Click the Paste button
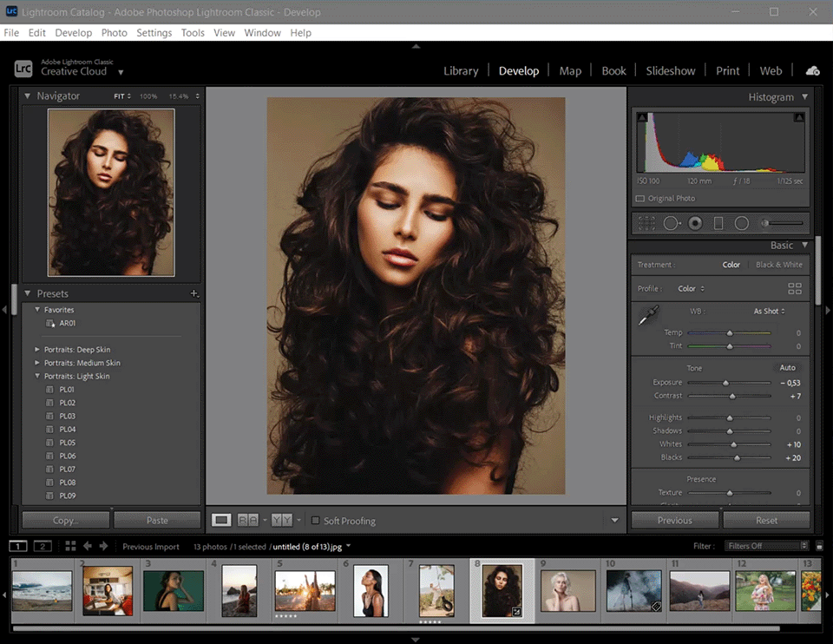This screenshot has width=833, height=644. click(157, 520)
